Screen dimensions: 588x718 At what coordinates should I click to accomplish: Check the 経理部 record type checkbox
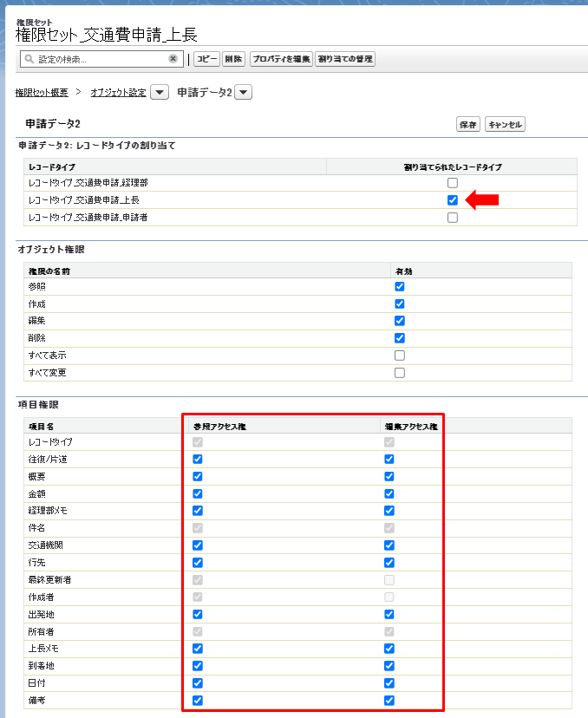(x=453, y=183)
